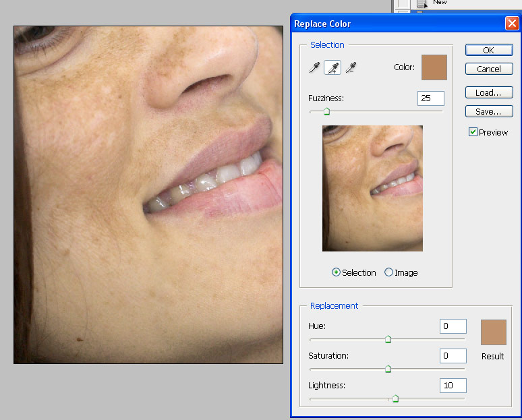Viewport: 522px width, 420px height.
Task: Click the New document icon at top
Action: (x=422, y=4)
